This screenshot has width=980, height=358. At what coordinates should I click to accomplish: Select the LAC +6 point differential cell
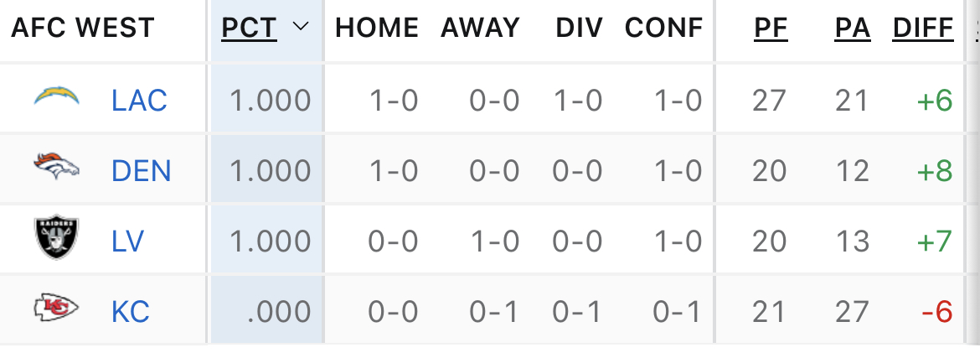tap(935, 101)
